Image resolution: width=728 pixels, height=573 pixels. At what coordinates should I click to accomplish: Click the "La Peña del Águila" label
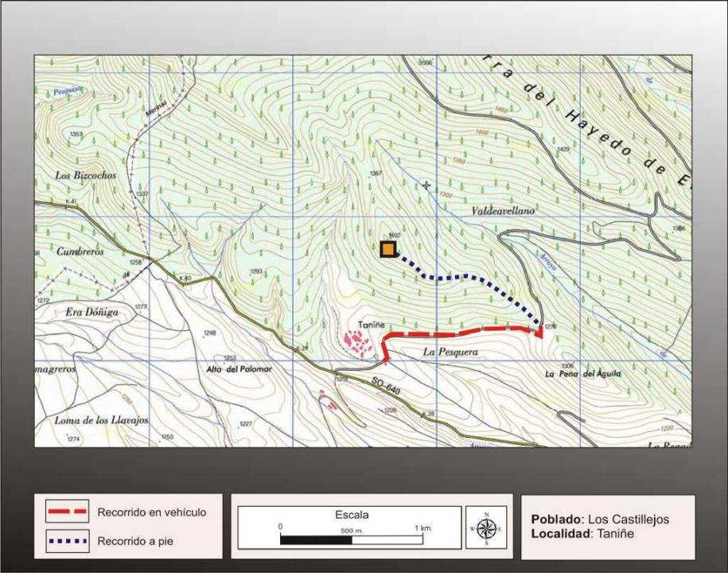582,374
